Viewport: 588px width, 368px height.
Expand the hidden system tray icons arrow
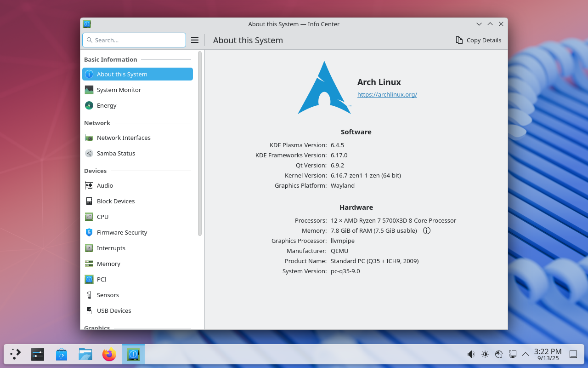[526, 354]
